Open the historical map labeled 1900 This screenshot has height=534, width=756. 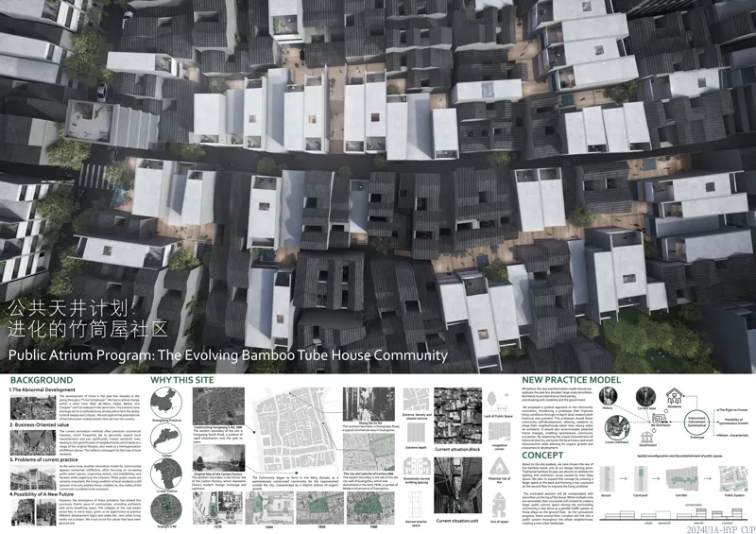[371, 508]
